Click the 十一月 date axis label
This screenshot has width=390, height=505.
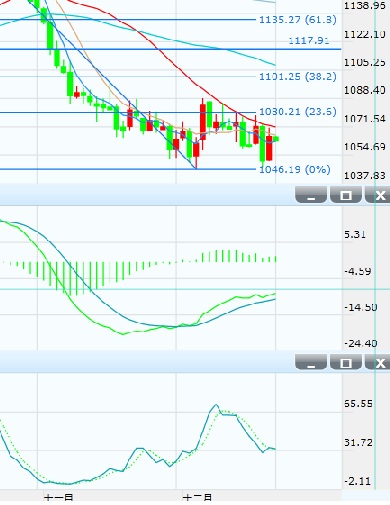59,498
